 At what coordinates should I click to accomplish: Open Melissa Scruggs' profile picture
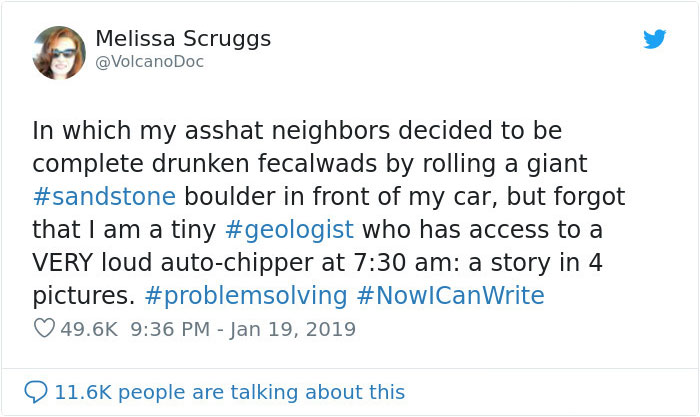tap(59, 51)
